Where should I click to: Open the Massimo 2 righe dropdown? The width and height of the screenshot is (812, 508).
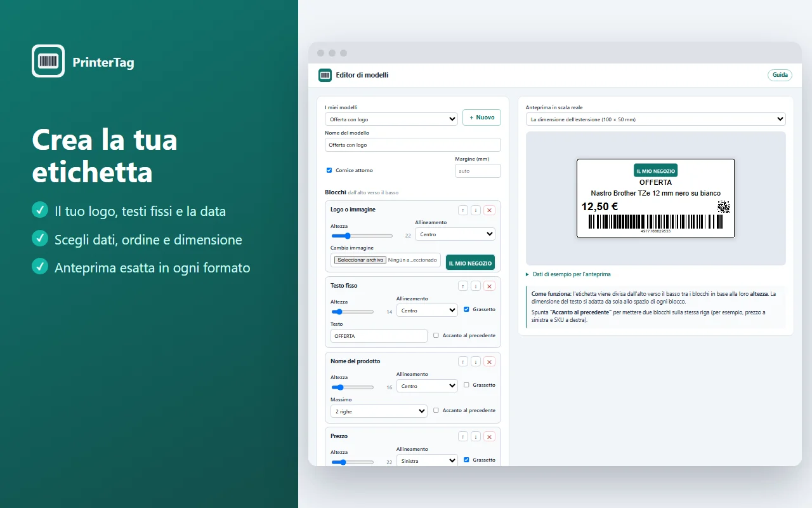click(379, 411)
